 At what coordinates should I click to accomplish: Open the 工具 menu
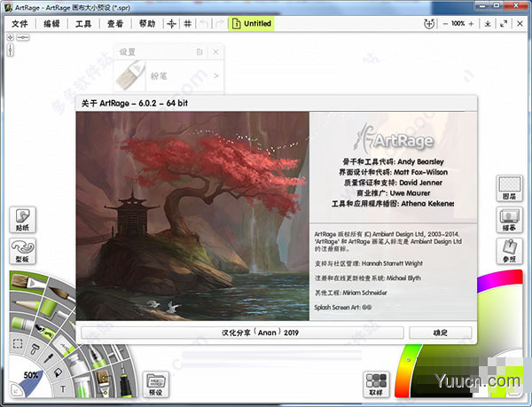coord(83,24)
